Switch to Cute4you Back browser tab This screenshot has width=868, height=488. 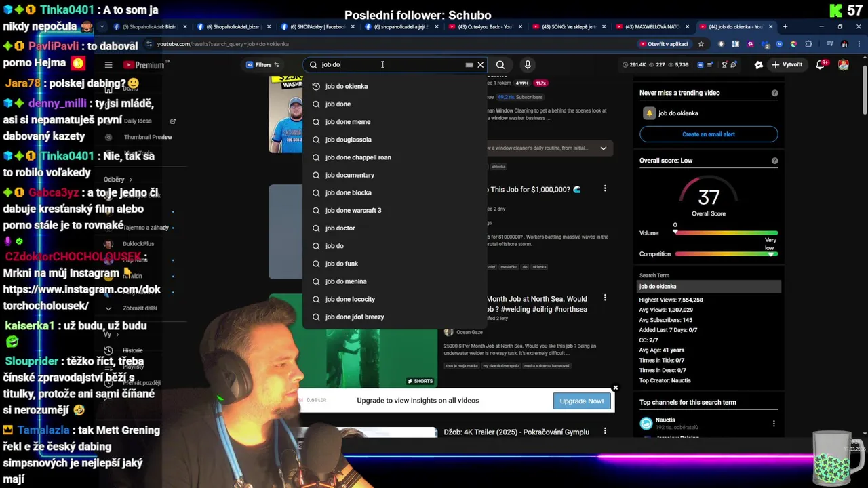[x=484, y=26]
